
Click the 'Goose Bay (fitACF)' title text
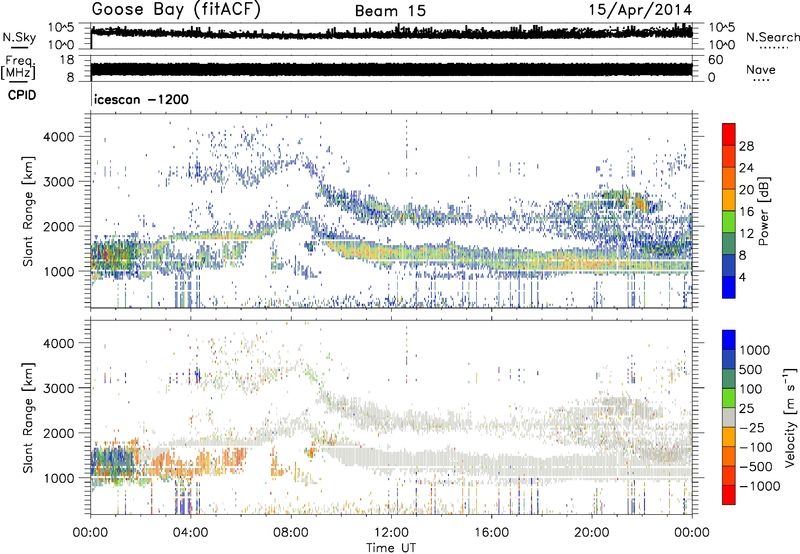pyautogui.click(x=176, y=10)
